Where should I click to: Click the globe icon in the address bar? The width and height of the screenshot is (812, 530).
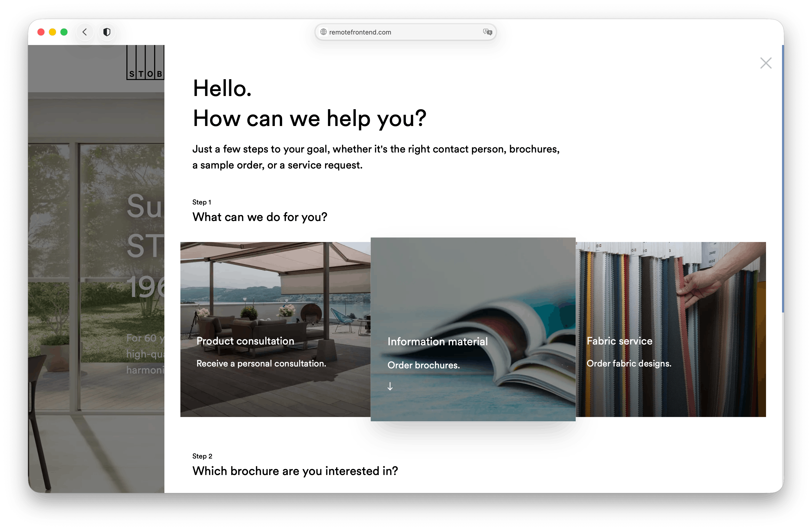click(x=324, y=32)
